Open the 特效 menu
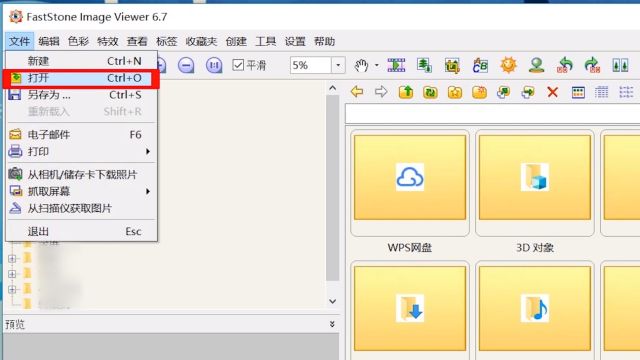The image size is (640, 360). point(108,41)
